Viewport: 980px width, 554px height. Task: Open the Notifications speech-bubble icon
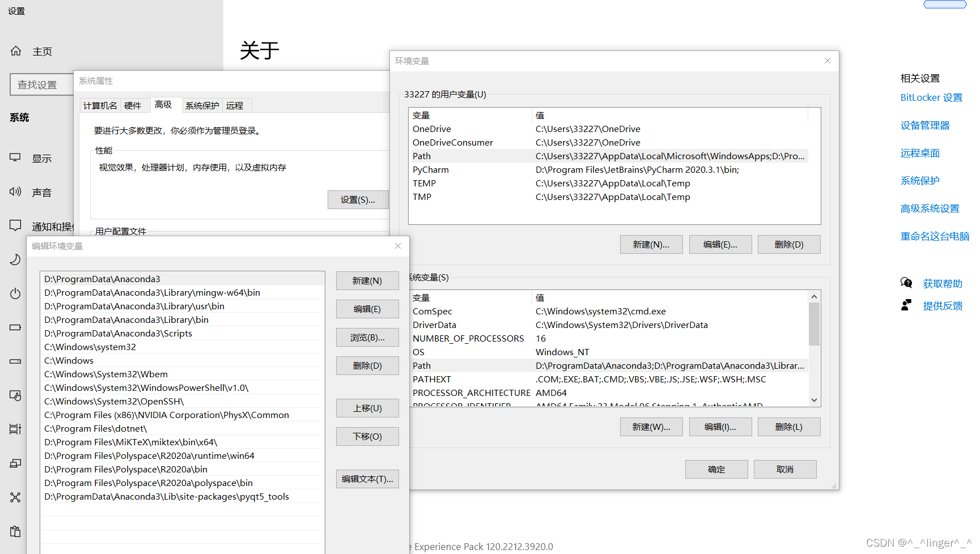(15, 225)
